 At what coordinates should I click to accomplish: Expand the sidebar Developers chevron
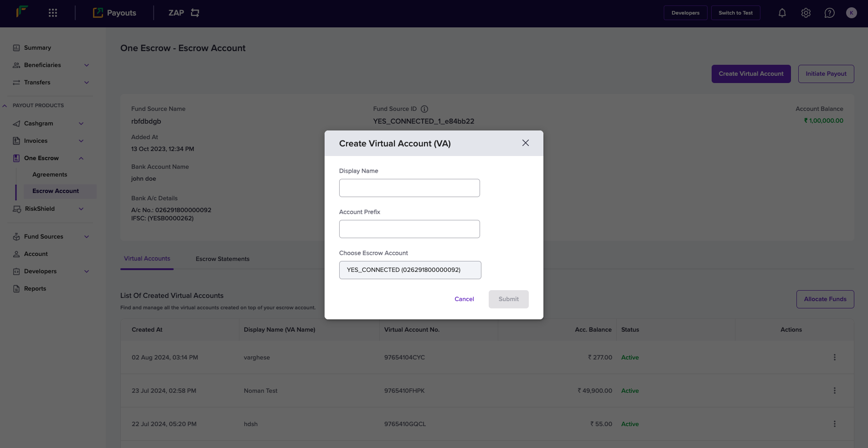point(87,271)
